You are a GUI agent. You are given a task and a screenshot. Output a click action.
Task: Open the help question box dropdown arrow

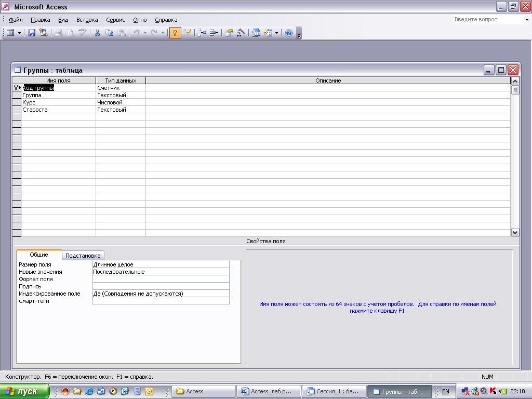[x=527, y=20]
